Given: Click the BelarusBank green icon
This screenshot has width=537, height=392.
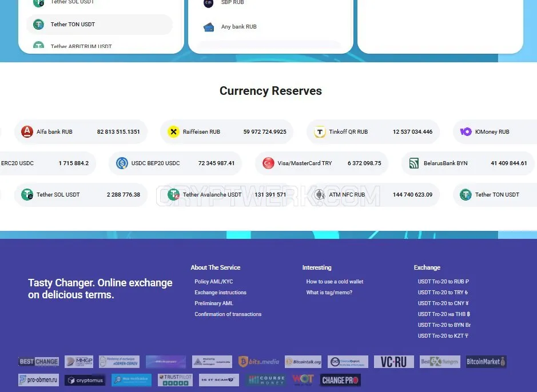Looking at the screenshot, I should (x=414, y=163).
